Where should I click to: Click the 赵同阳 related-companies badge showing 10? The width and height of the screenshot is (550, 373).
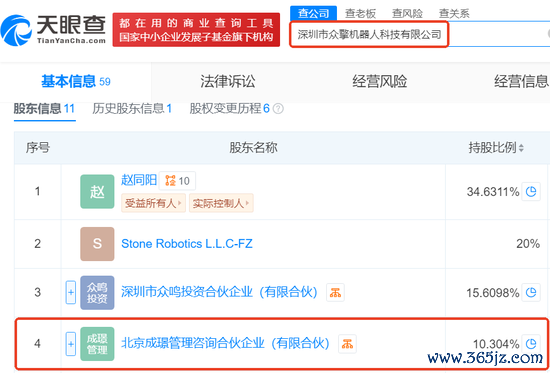point(177,181)
